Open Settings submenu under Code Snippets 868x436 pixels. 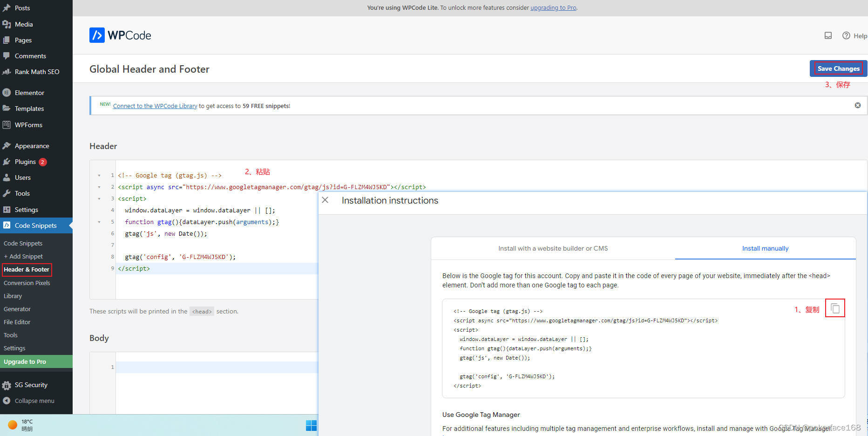pyautogui.click(x=14, y=348)
